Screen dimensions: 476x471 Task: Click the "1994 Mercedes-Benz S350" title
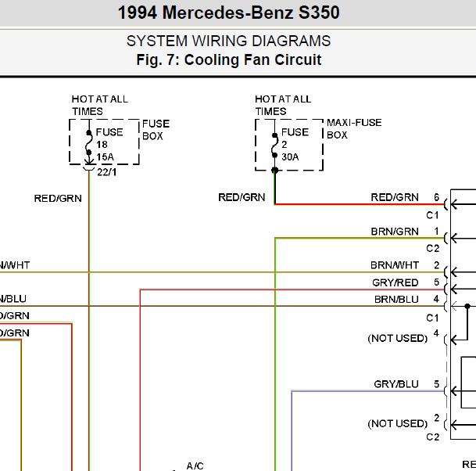click(x=228, y=13)
